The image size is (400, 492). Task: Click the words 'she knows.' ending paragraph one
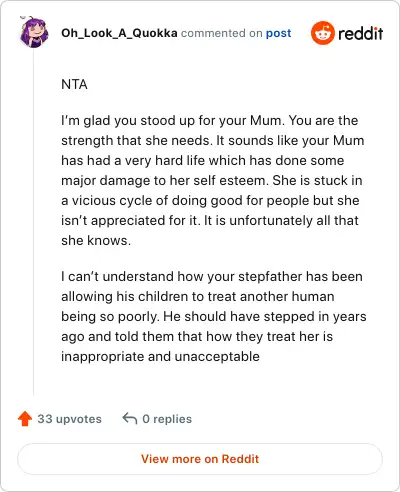[x=96, y=240]
